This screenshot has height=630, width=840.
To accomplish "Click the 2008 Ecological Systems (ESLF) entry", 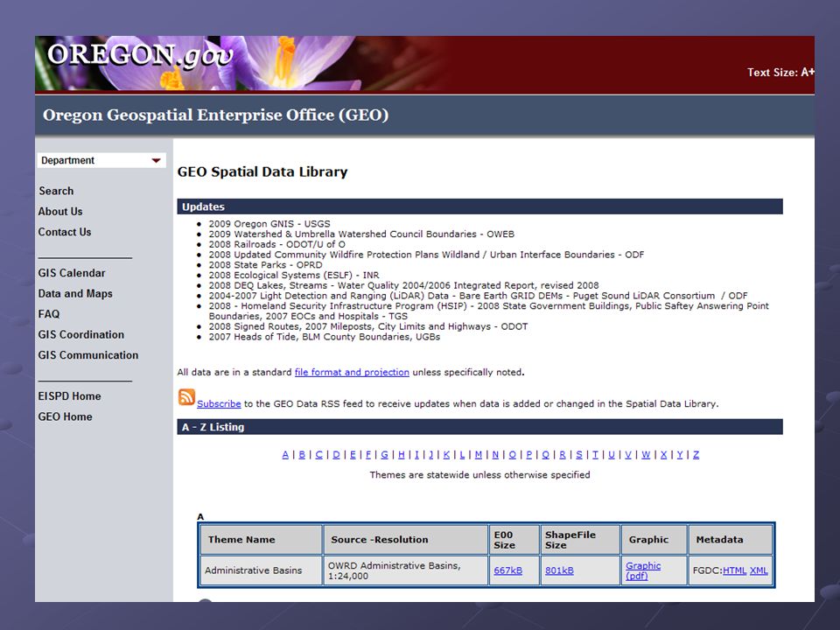I will click(x=294, y=275).
